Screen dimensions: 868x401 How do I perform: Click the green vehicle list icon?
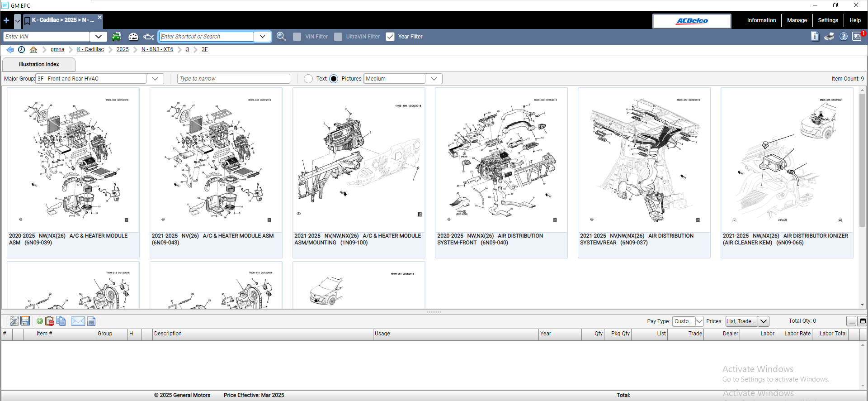[x=117, y=37]
